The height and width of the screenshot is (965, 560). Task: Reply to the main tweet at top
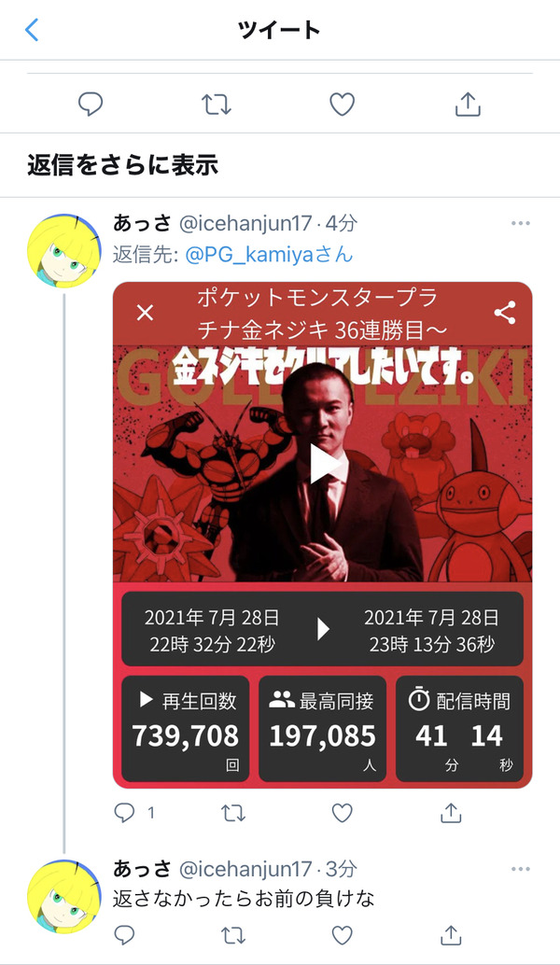[x=91, y=104]
